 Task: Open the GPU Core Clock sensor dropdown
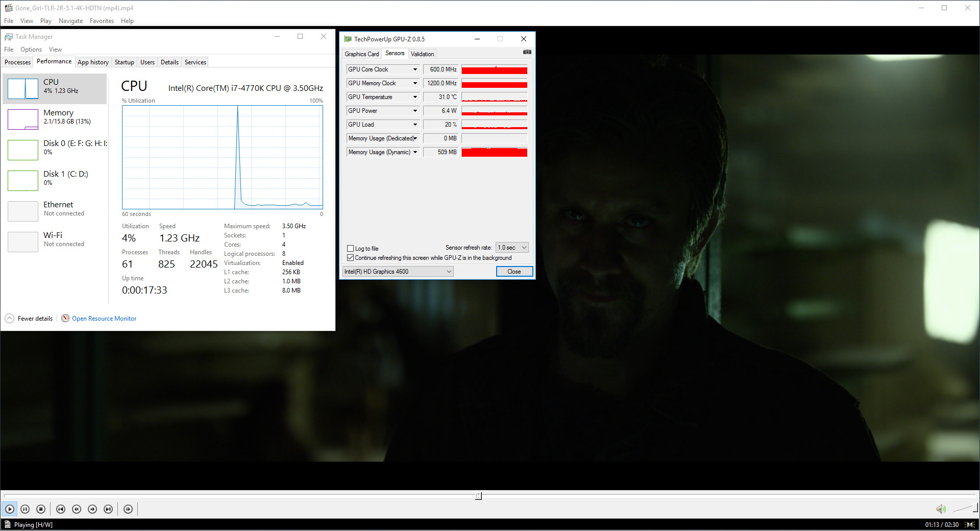pyautogui.click(x=415, y=69)
